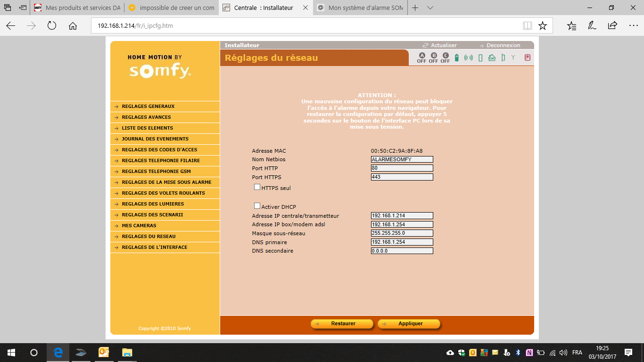Click the red camera status icon

coord(528,58)
